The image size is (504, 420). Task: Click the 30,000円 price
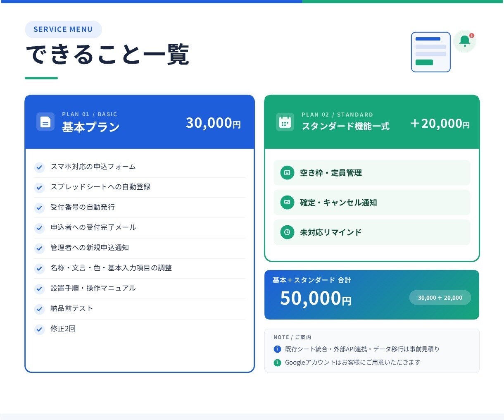click(213, 123)
